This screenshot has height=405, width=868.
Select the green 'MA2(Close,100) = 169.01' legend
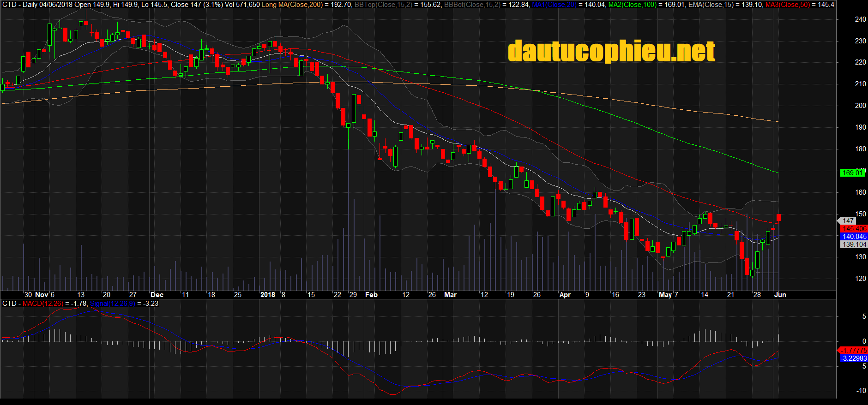(x=647, y=5)
